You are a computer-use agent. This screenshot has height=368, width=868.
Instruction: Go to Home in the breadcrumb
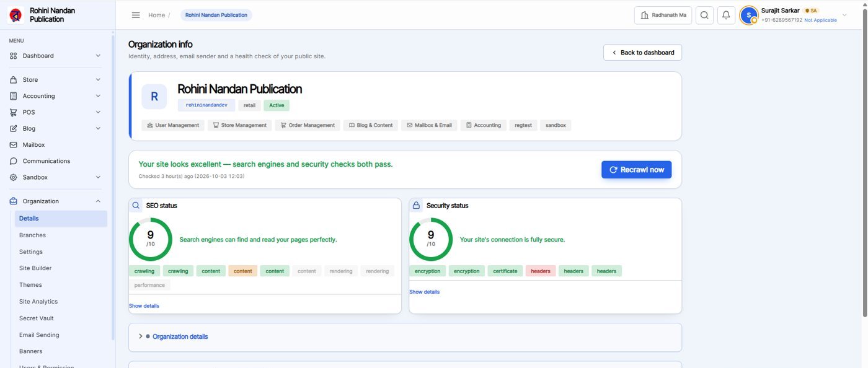pyautogui.click(x=156, y=15)
